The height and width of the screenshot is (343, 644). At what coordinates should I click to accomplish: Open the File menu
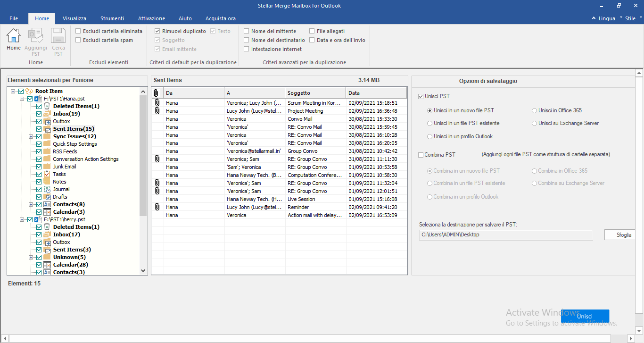pos(14,18)
